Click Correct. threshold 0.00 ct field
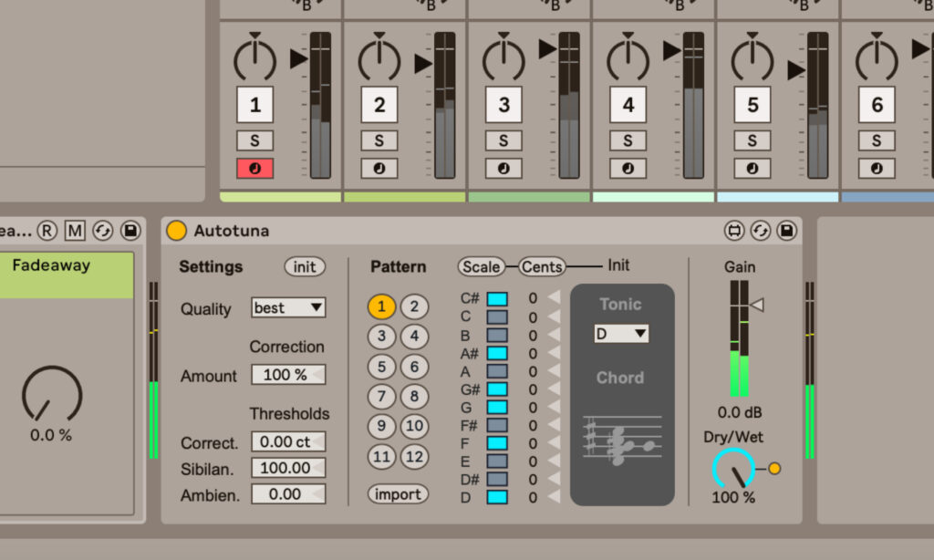Screen dimensions: 934x560 [288, 441]
